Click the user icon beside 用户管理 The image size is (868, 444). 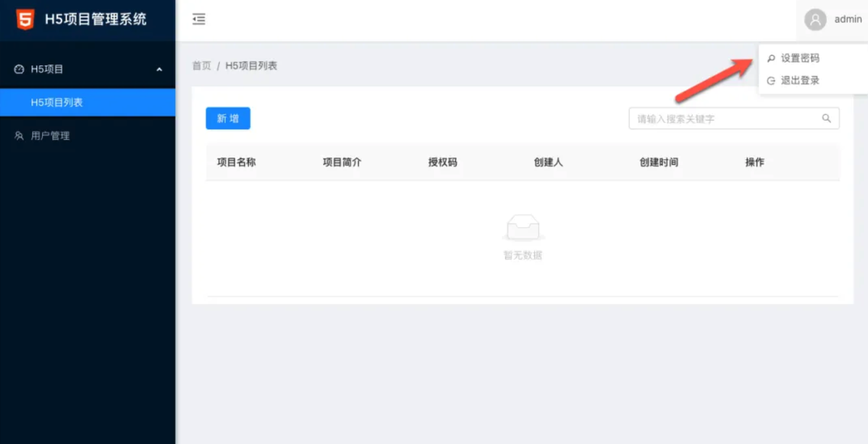[19, 136]
